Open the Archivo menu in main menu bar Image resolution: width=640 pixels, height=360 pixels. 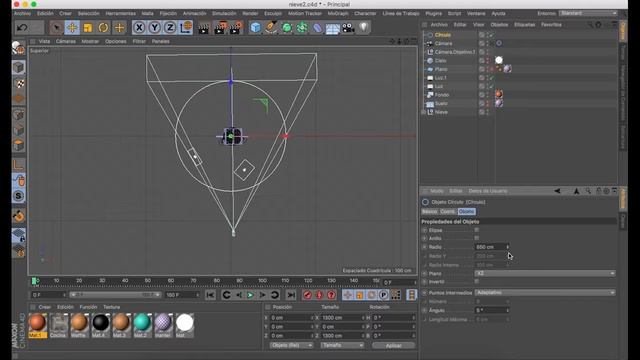pos(22,13)
